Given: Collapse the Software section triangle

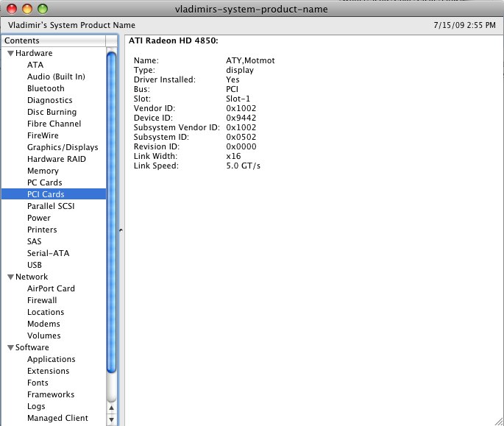Looking at the screenshot, I should (x=10, y=347).
